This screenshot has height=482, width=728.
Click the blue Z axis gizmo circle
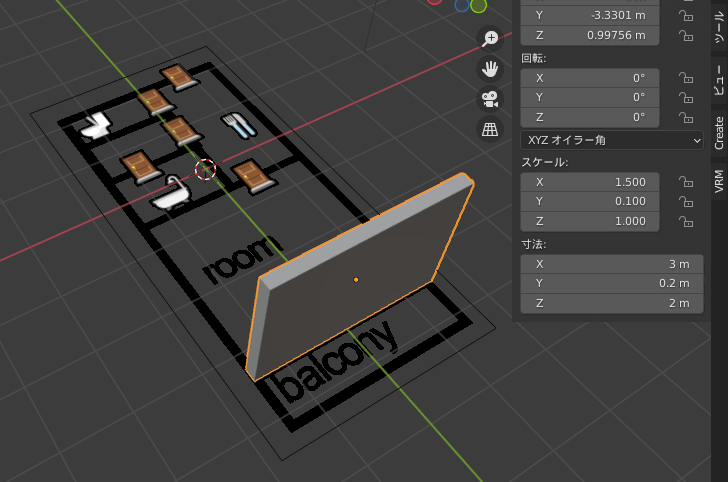[462, 5]
